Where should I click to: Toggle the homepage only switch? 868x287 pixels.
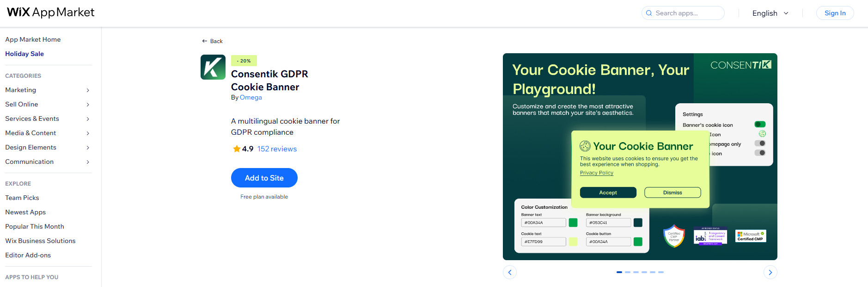click(x=760, y=143)
